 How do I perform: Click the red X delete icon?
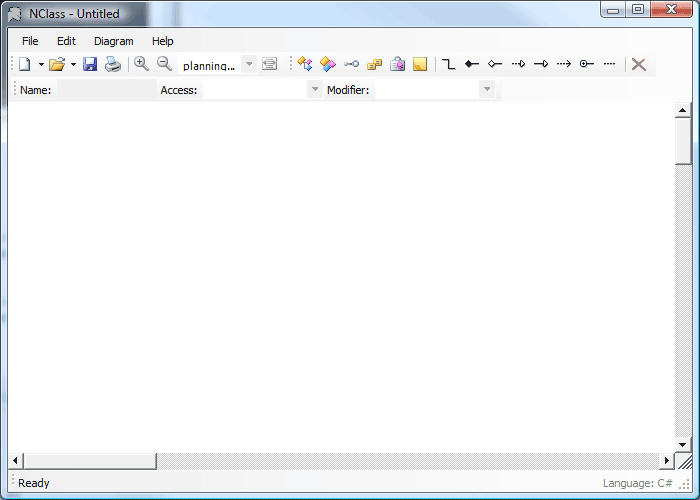click(x=639, y=64)
